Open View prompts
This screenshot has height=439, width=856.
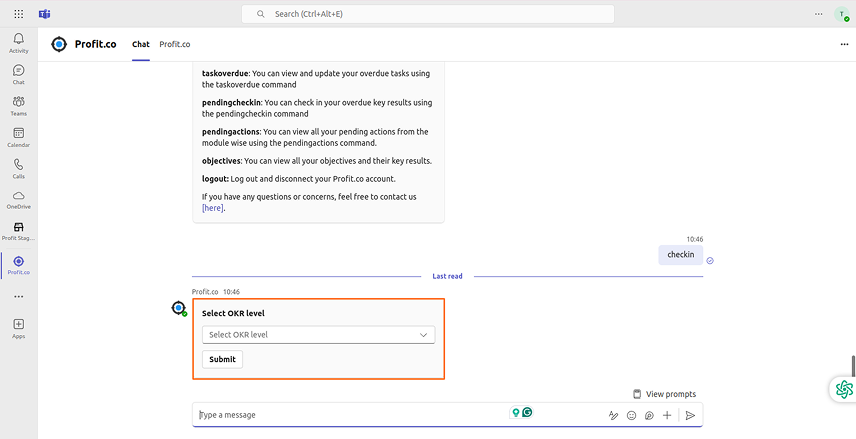click(x=664, y=394)
